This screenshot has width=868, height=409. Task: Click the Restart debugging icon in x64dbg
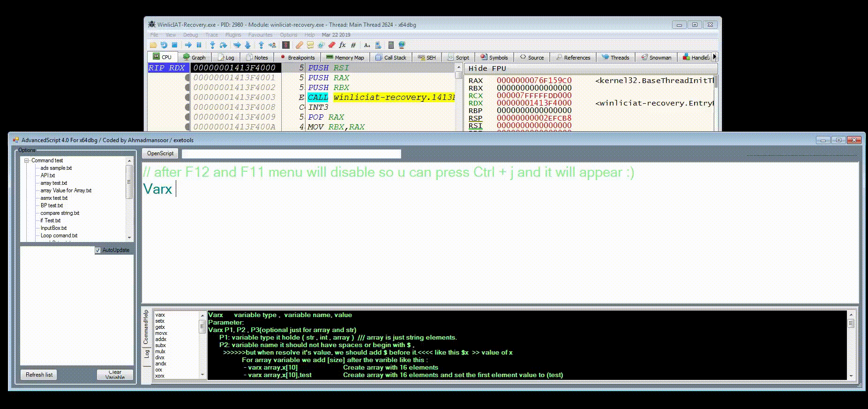pyautogui.click(x=164, y=45)
